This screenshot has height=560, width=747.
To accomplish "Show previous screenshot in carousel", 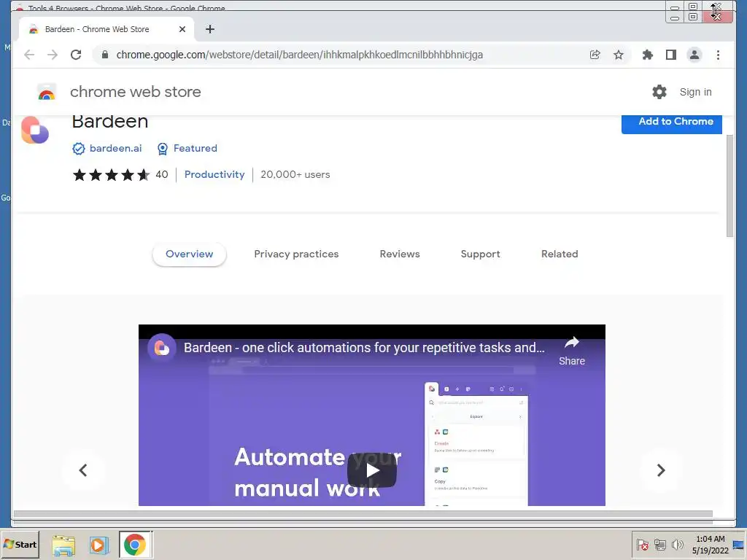I will coord(83,470).
